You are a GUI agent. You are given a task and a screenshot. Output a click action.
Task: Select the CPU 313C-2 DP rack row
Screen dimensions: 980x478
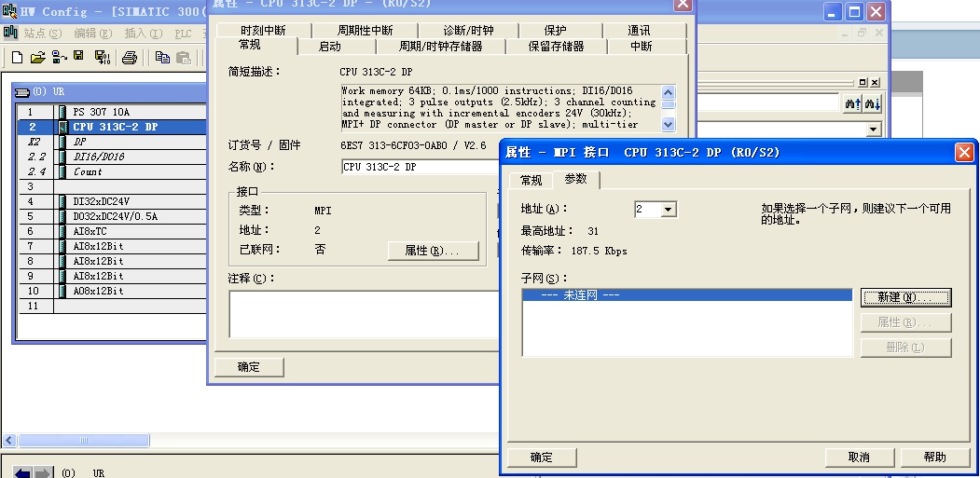pos(113,127)
